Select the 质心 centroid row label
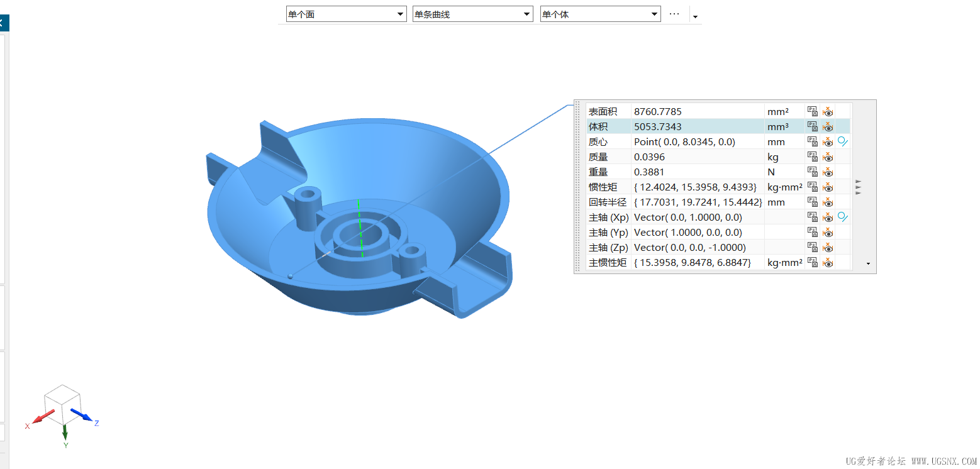 coord(598,141)
